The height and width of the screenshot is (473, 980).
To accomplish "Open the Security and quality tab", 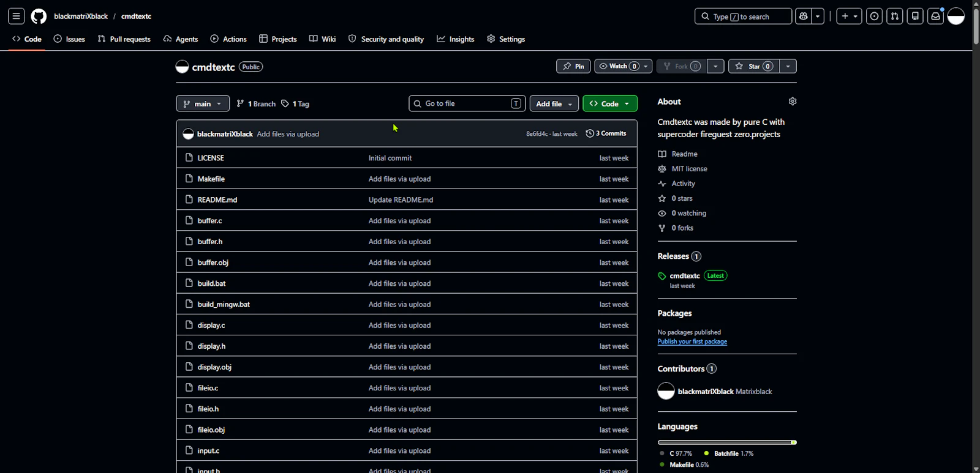I will [386, 39].
